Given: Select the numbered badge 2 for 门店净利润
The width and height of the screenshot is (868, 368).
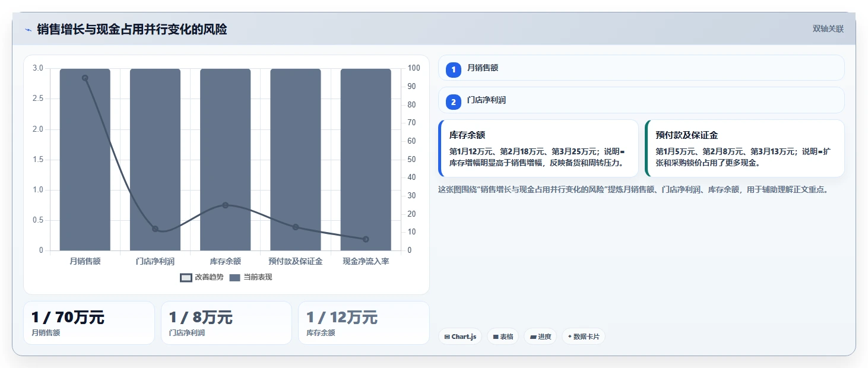Looking at the screenshot, I should (454, 102).
